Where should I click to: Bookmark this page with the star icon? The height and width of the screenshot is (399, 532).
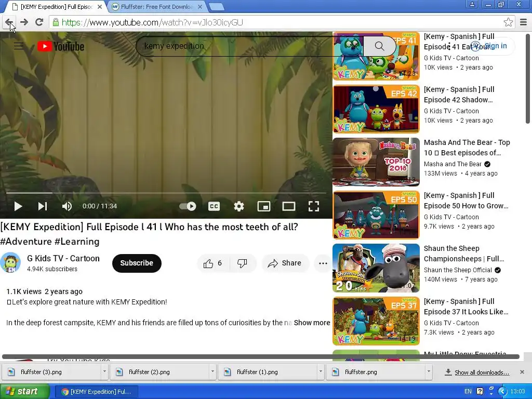click(x=508, y=22)
